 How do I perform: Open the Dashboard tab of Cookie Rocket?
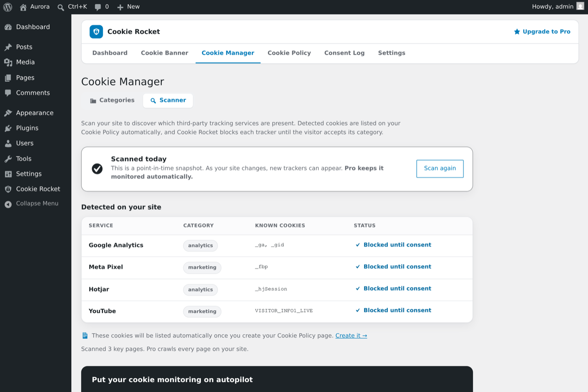(x=110, y=53)
